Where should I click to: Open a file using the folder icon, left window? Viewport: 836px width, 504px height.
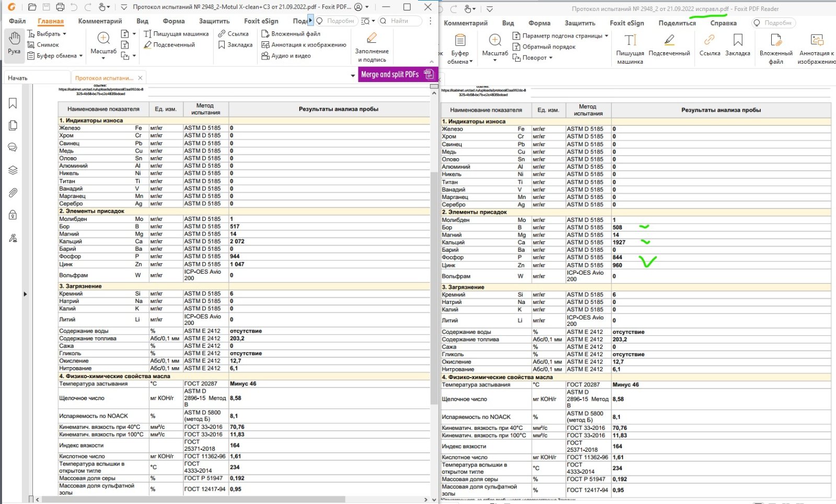point(32,7)
